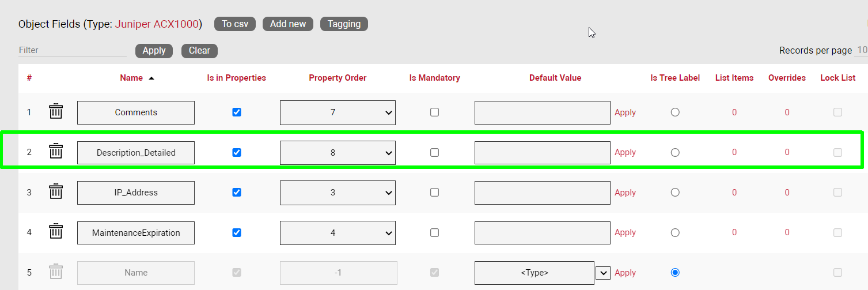Screen dimensions: 868x290
Task: Click the Is Mandatory column header
Action: coord(434,78)
